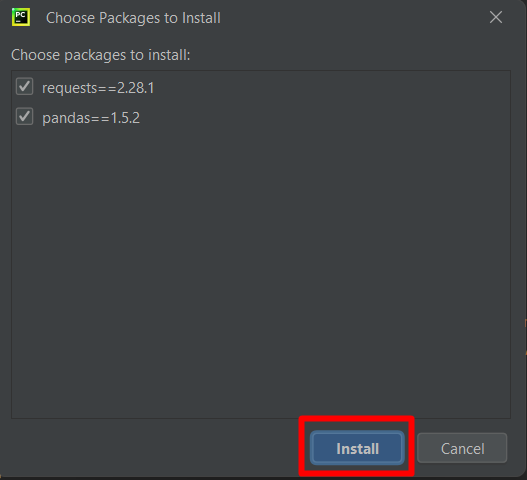Select the requests==2.28.1 package row text
Image resolution: width=527 pixels, height=480 pixels.
[98, 88]
